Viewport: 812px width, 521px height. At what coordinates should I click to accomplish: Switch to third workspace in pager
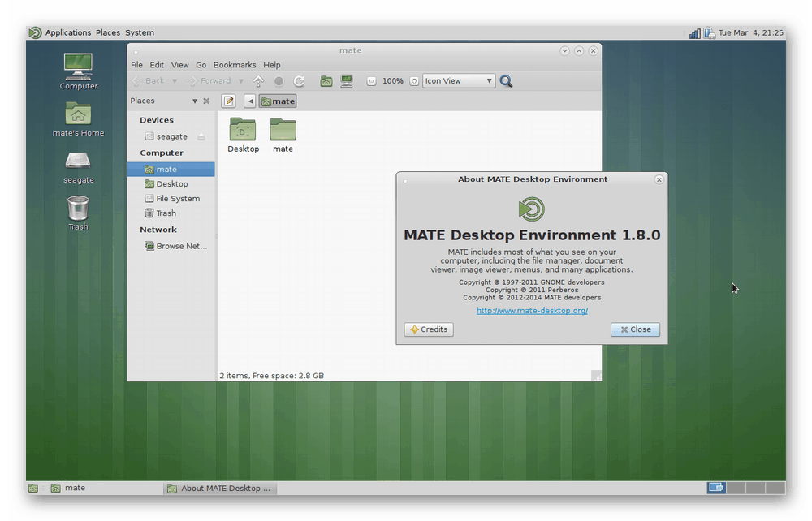(755, 488)
